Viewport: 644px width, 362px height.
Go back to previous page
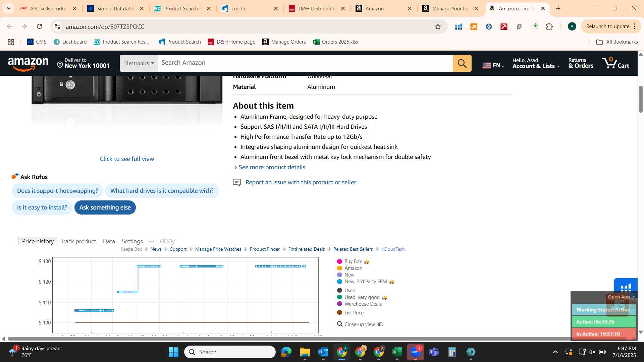coord(9,26)
